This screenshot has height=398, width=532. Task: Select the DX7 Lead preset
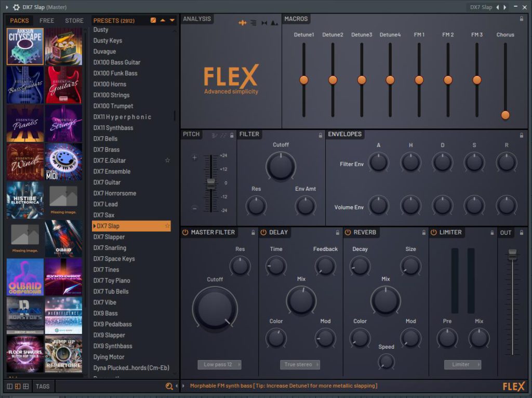105,204
